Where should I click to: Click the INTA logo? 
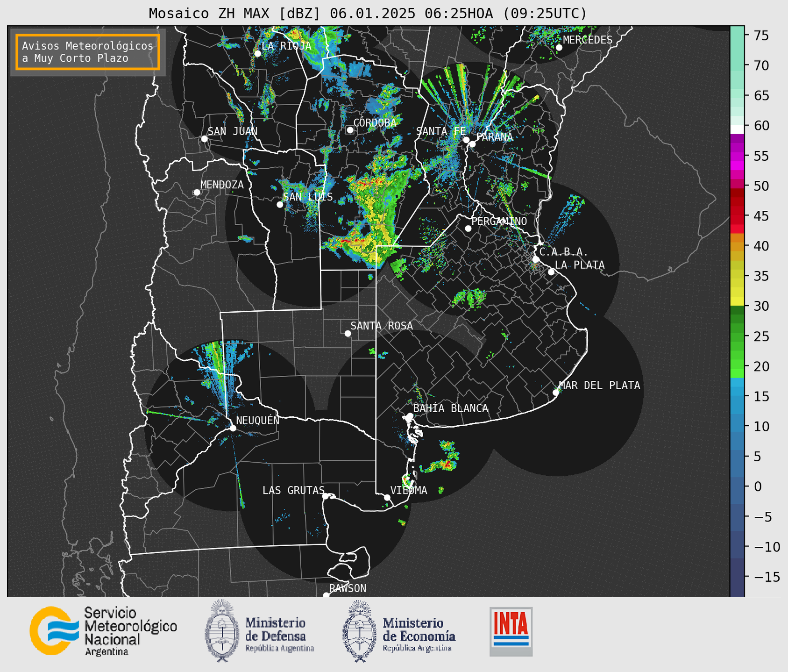click(511, 631)
